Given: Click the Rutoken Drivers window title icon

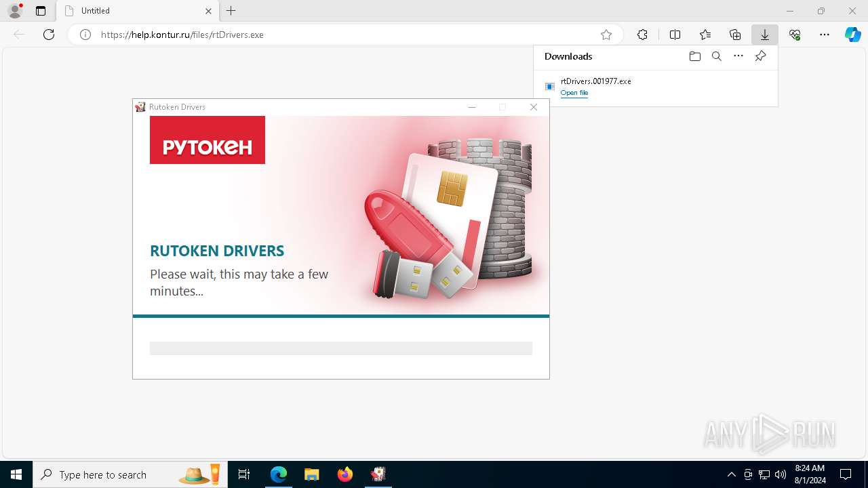Looking at the screenshot, I should pyautogui.click(x=140, y=107).
